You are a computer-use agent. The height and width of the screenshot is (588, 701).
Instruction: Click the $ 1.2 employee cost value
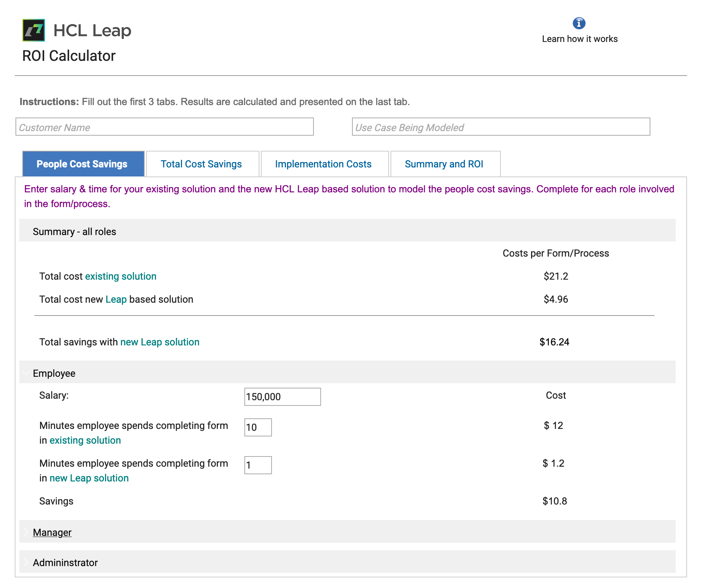coord(553,463)
